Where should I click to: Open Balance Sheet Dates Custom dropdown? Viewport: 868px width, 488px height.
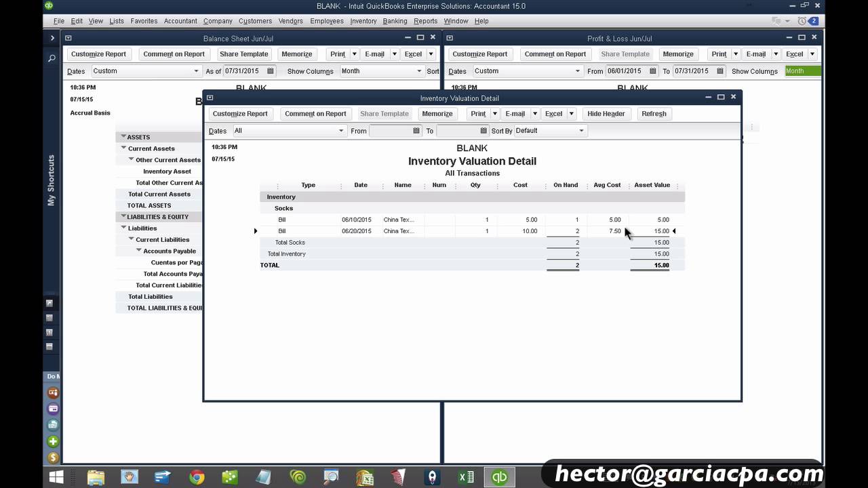(146, 71)
